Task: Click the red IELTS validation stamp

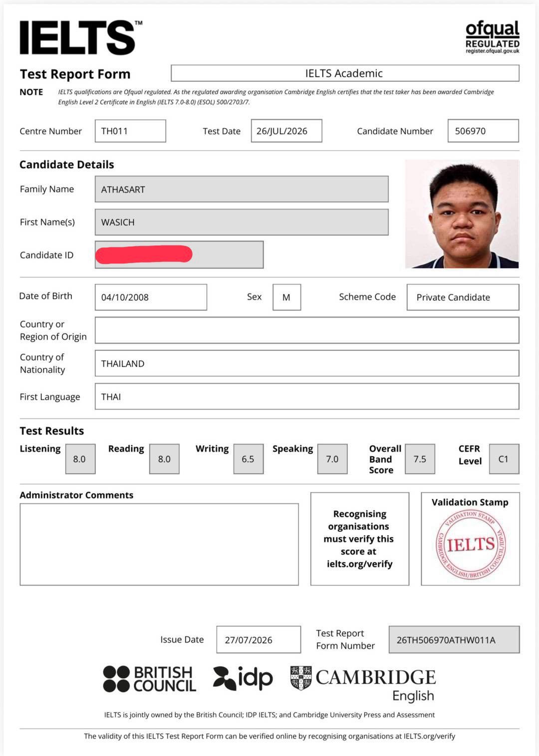Action: (470, 544)
